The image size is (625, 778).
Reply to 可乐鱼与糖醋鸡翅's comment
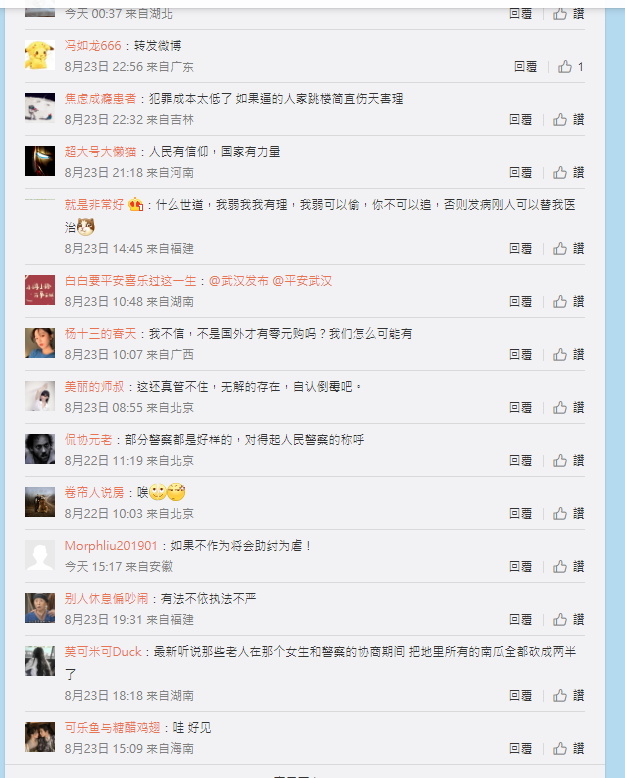pyautogui.click(x=520, y=749)
